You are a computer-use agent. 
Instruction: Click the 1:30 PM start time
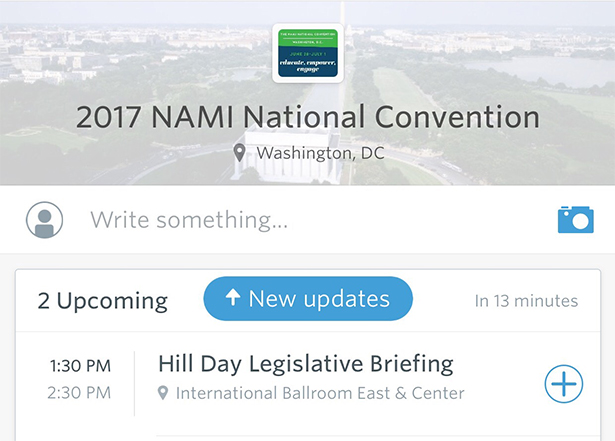point(80,365)
